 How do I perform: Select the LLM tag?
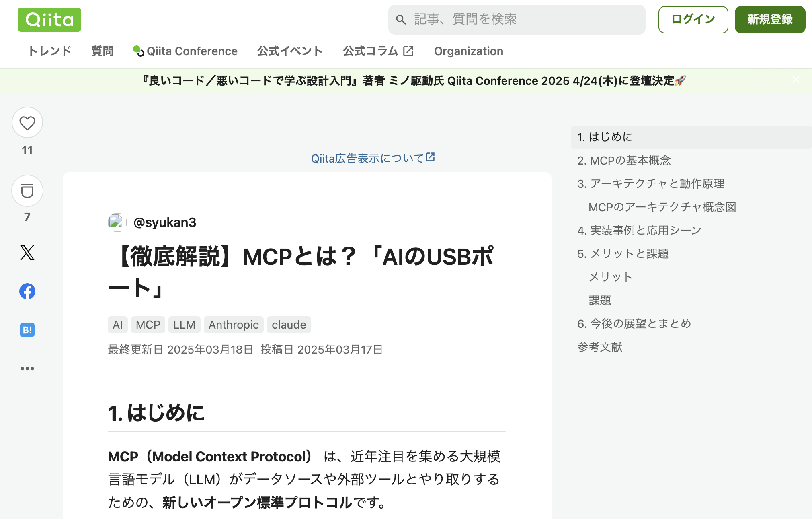click(185, 325)
